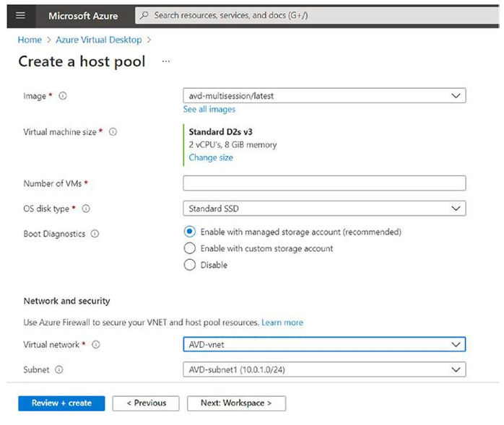
Task: Expand the Image dropdown
Action: [324, 96]
